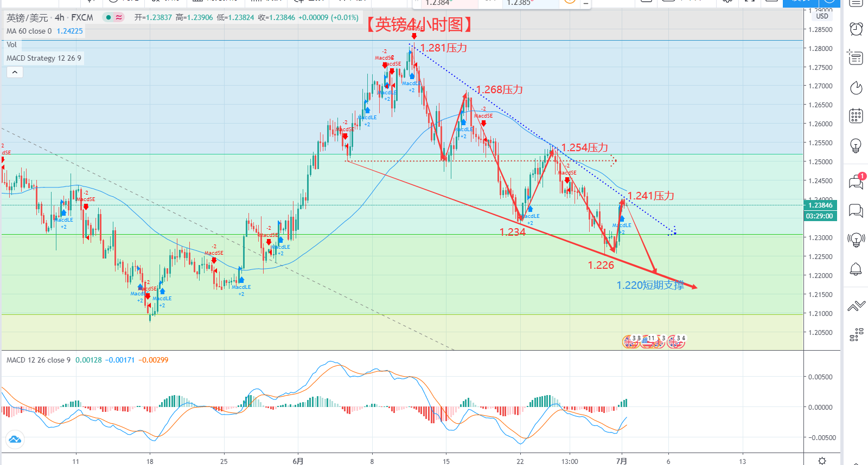868x465 pixels.
Task: Select the Vol indicator legend
Action: [11, 44]
